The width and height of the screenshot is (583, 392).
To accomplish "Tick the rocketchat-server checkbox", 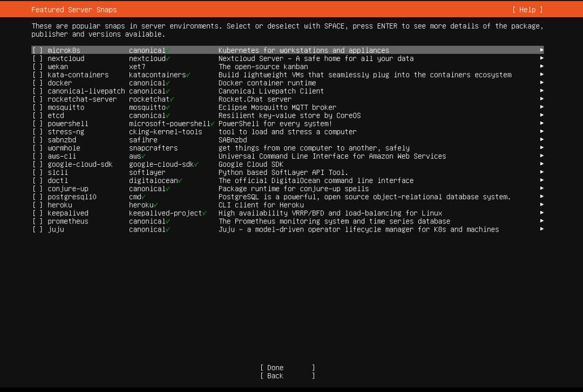I will tap(37, 99).
